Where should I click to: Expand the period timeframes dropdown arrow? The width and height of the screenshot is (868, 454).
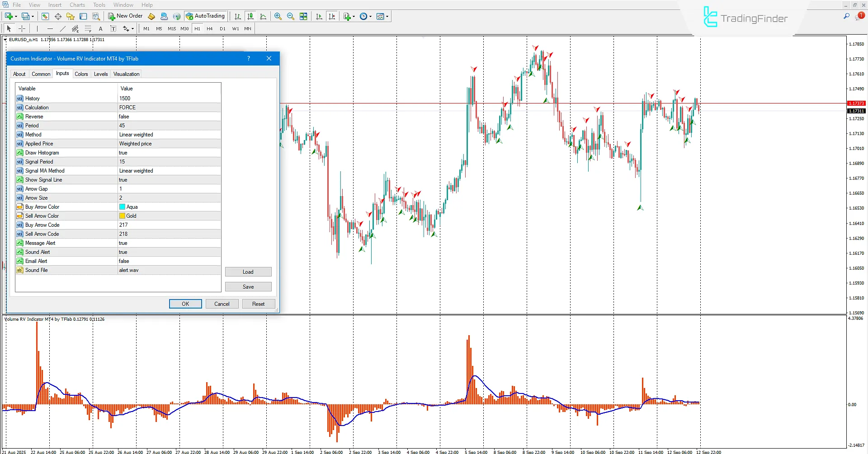(x=370, y=16)
